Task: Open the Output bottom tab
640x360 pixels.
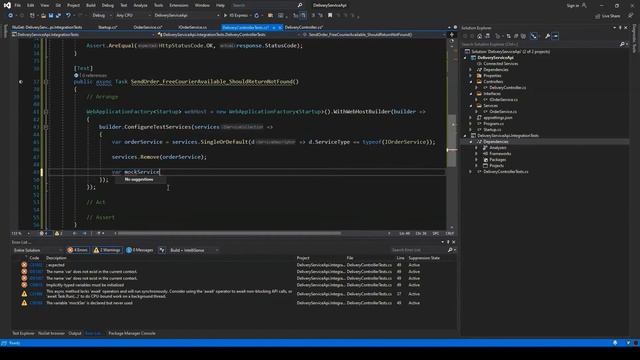Action: point(75,333)
